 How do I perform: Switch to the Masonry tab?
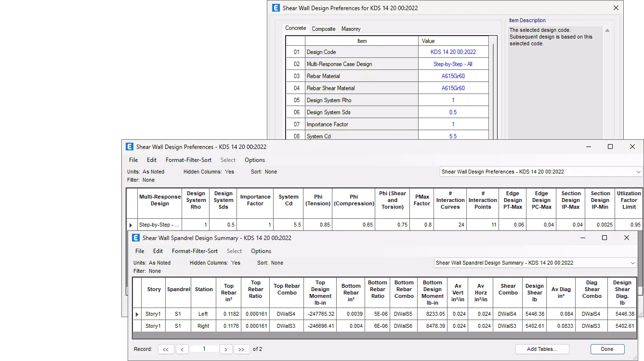(351, 29)
